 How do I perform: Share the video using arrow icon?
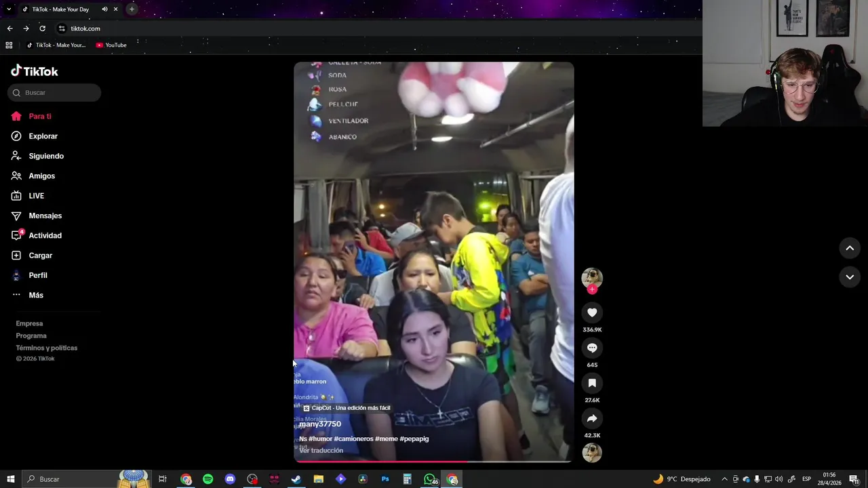592,418
